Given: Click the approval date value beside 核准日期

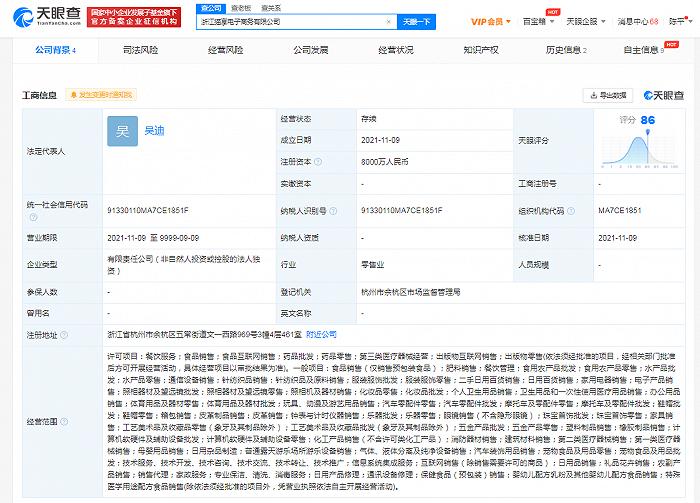Looking at the screenshot, I should click(x=618, y=238).
